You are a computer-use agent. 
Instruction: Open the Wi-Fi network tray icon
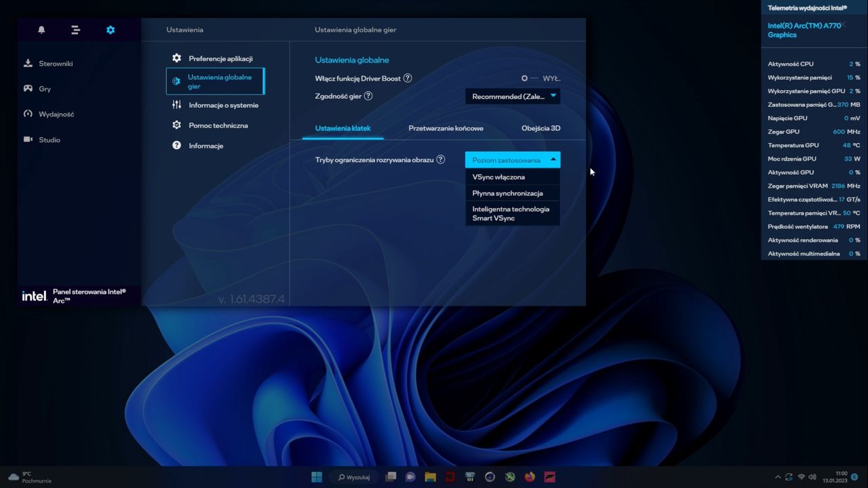[802, 477]
